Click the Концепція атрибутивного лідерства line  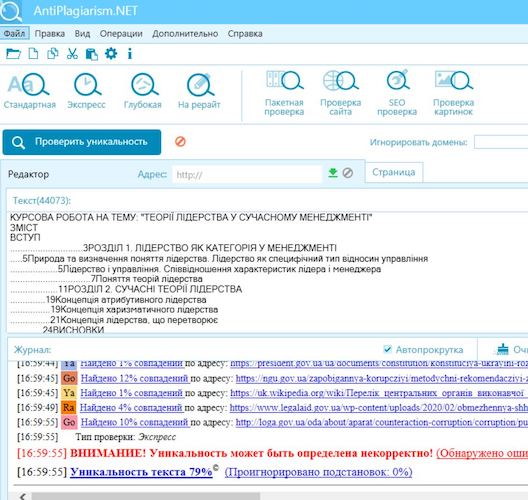(x=108, y=300)
